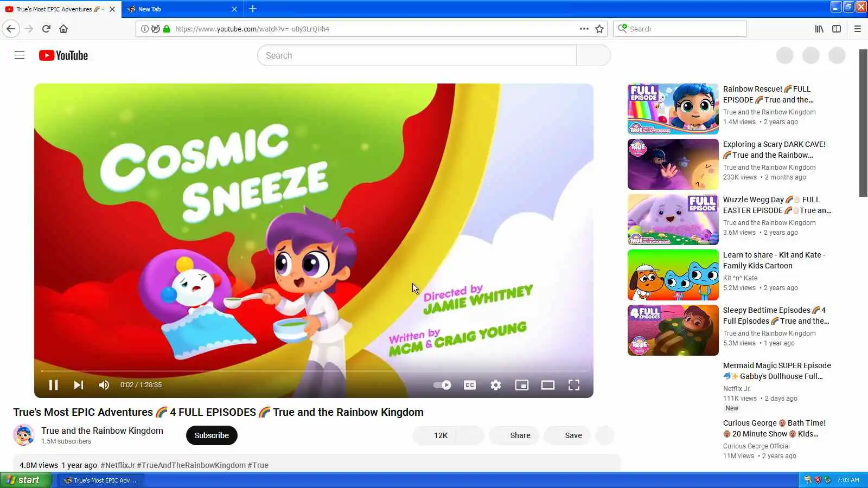The image size is (868, 488).
Task: Open #TrueAndTheRainbowKingdom hashtag link
Action: click(x=192, y=465)
